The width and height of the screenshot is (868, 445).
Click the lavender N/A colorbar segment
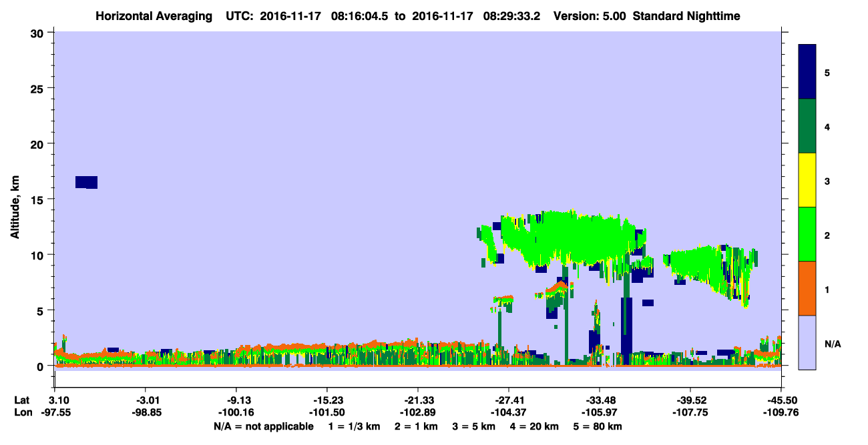coord(807,342)
